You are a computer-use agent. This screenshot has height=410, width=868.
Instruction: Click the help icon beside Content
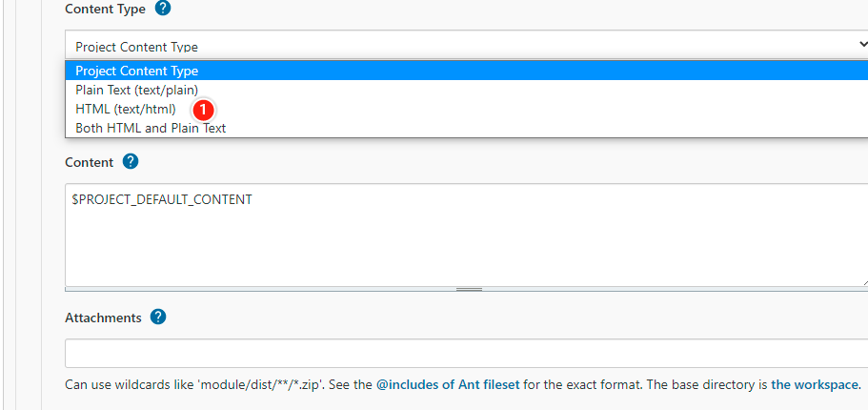coord(131,162)
